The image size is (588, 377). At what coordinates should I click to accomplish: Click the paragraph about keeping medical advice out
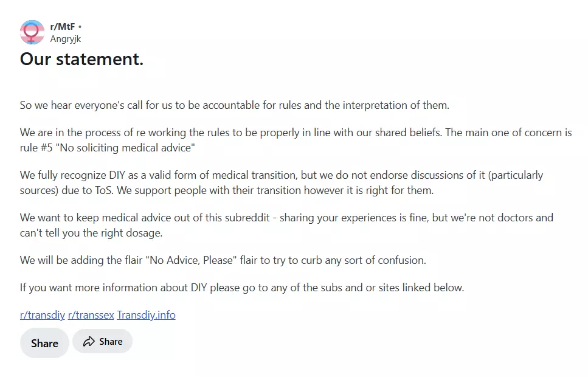point(286,225)
